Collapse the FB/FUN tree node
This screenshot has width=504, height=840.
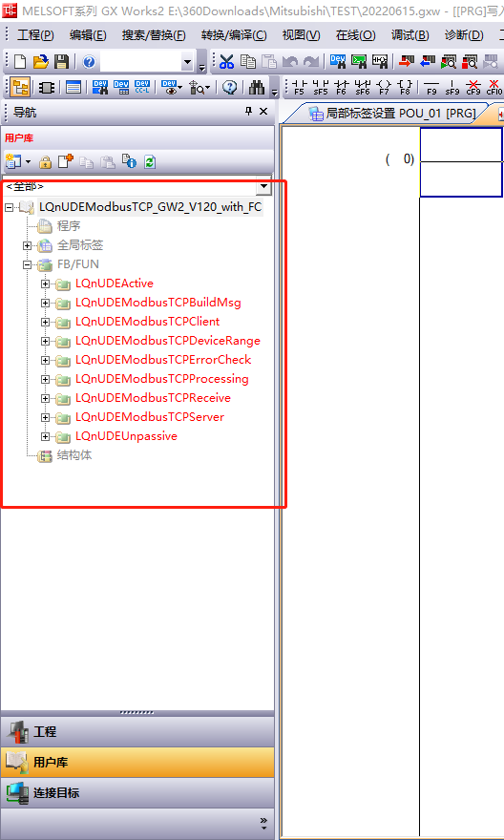tap(27, 264)
